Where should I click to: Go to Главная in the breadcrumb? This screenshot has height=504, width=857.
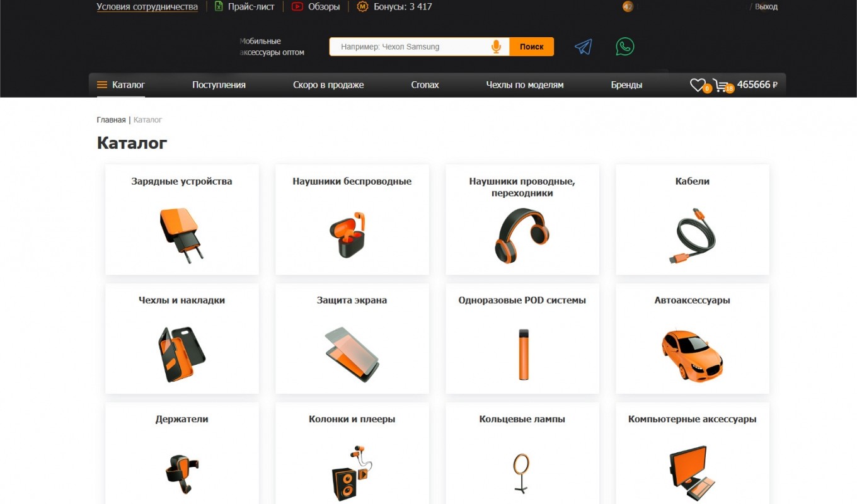coord(111,120)
